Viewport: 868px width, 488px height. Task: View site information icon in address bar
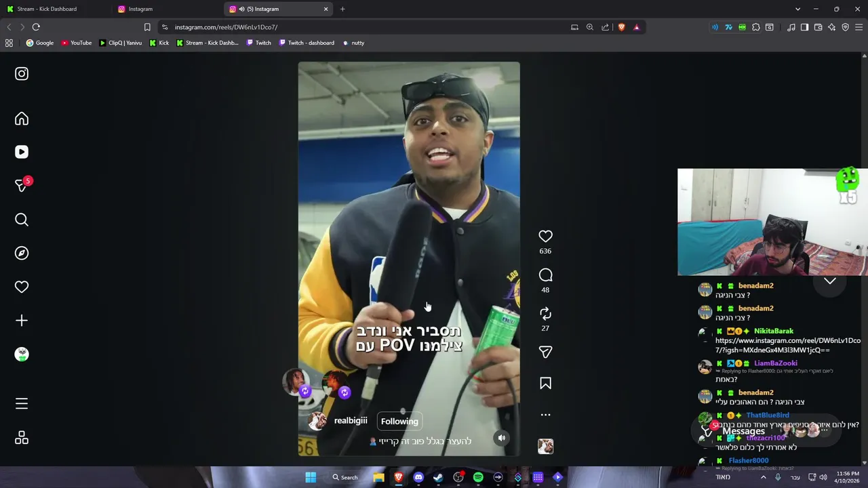(x=165, y=27)
